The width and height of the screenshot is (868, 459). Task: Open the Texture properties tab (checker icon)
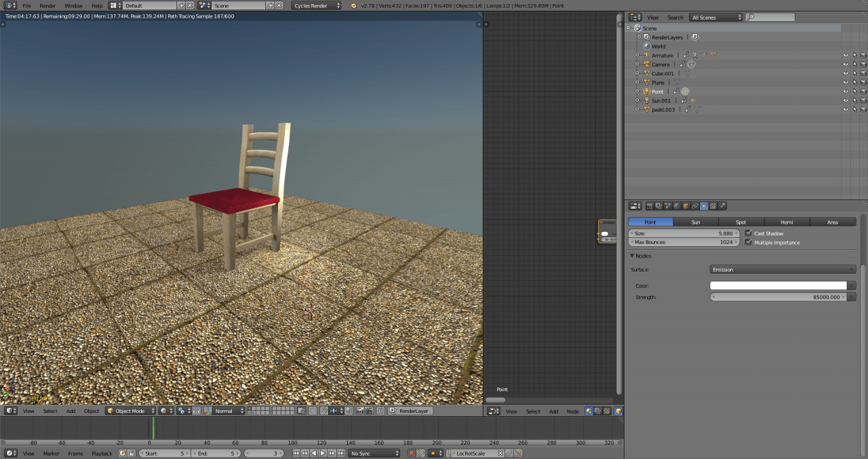tap(713, 206)
